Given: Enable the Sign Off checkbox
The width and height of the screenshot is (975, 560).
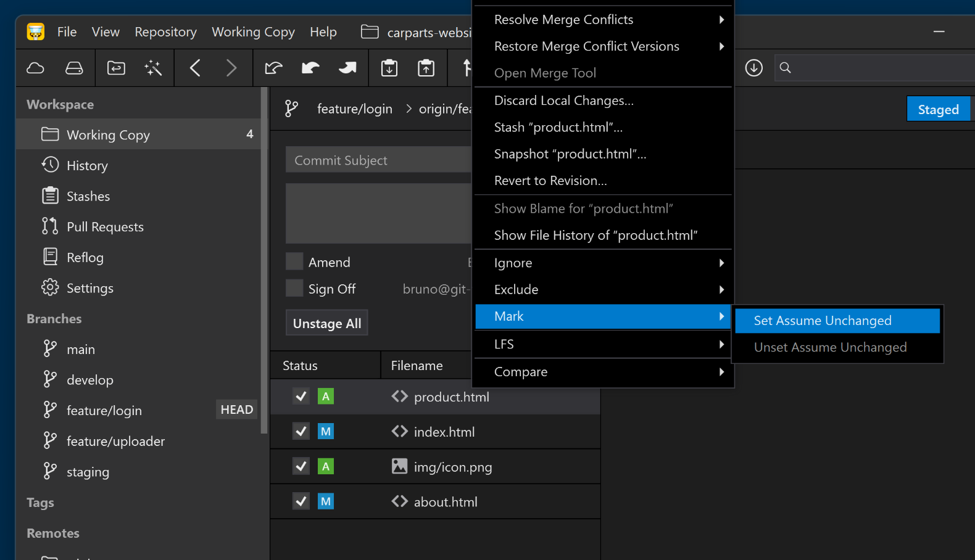Looking at the screenshot, I should pos(294,289).
